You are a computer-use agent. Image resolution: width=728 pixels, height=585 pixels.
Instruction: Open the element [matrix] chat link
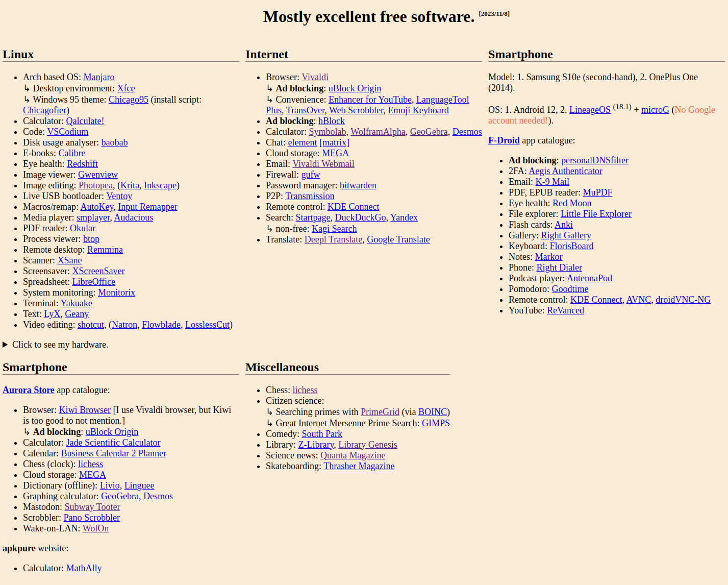[x=319, y=142]
